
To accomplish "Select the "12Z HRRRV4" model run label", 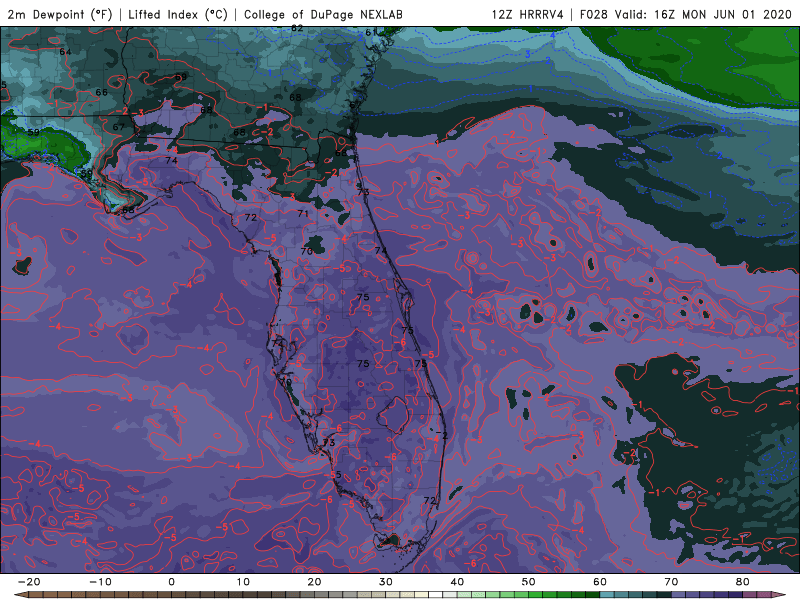I will pyautogui.click(x=528, y=14).
